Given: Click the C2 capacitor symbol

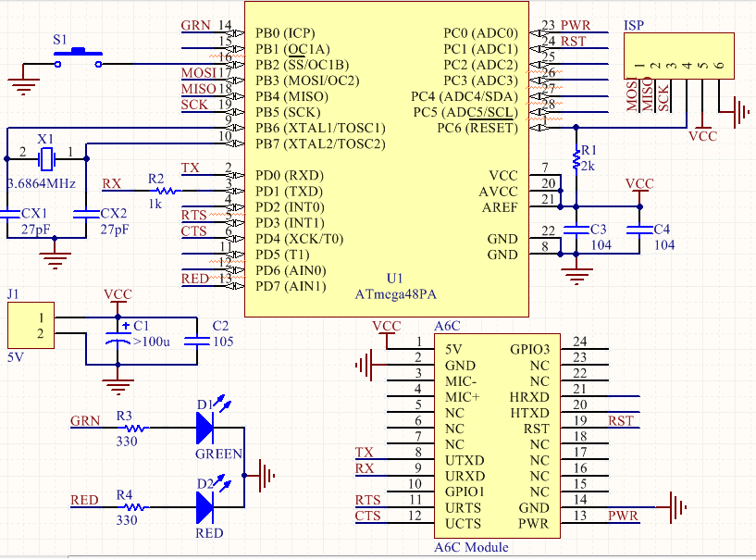Looking at the screenshot, I should coord(197,341).
